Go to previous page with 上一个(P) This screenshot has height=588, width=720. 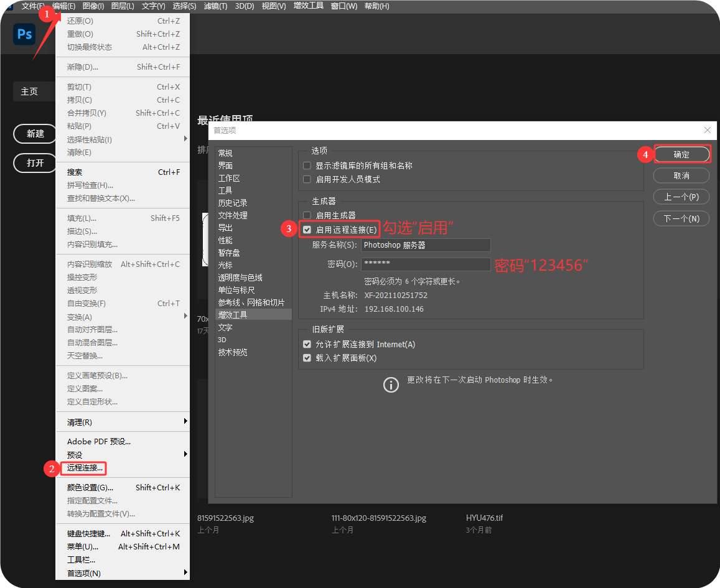681,197
